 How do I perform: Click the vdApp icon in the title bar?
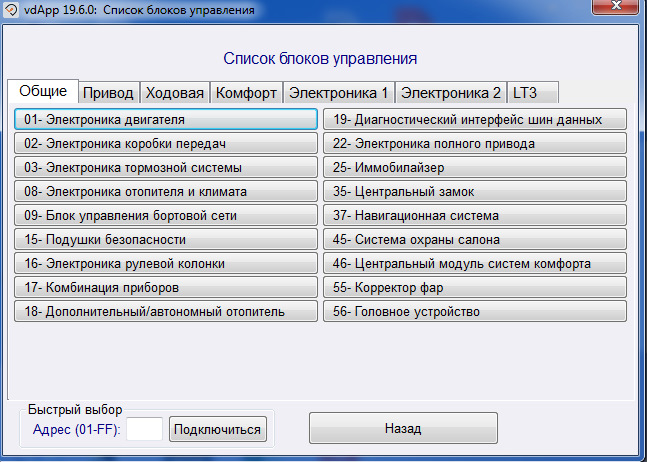(11, 9)
